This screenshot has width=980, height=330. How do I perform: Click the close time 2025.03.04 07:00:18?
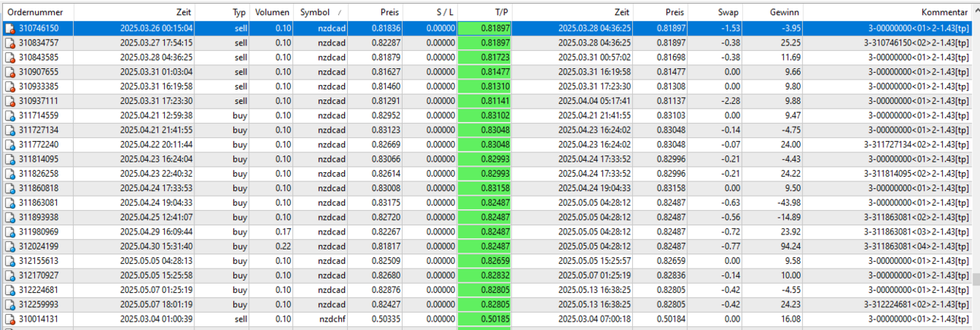click(x=593, y=319)
